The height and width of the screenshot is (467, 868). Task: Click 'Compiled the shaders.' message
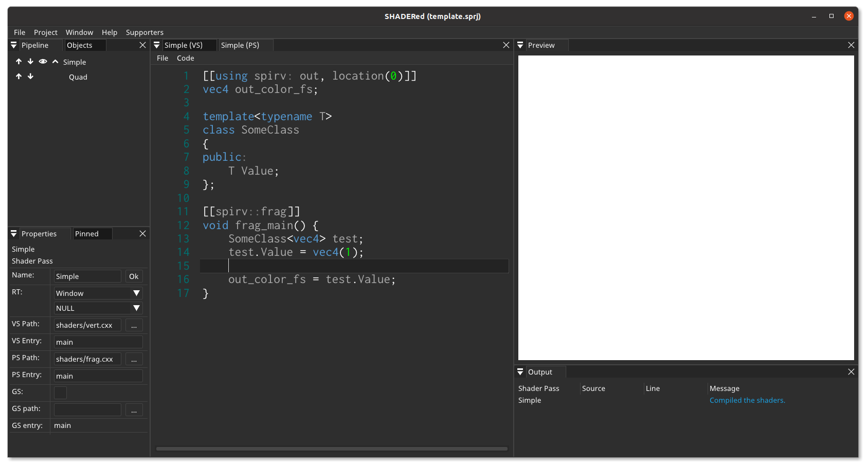[x=747, y=400]
